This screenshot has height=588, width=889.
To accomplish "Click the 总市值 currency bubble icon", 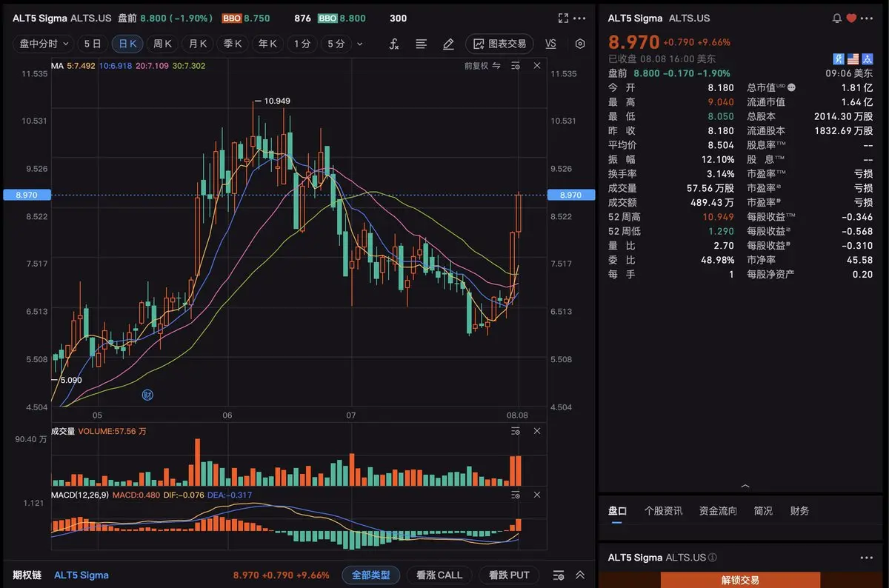I will 791,87.
